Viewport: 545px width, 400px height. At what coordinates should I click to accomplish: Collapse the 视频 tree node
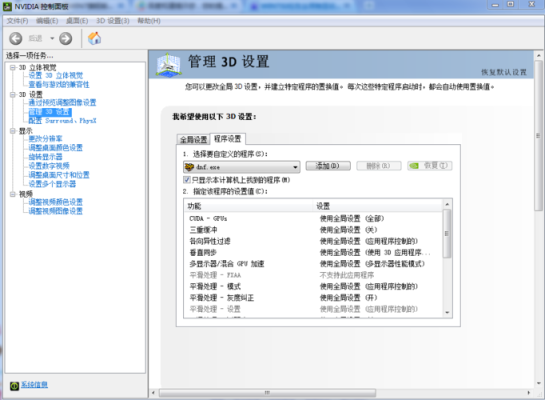point(13,194)
